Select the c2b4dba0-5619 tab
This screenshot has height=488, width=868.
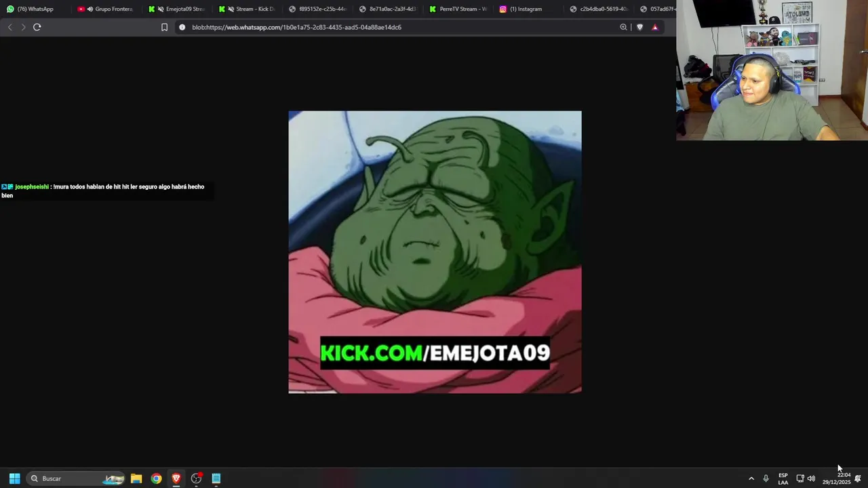[599, 9]
